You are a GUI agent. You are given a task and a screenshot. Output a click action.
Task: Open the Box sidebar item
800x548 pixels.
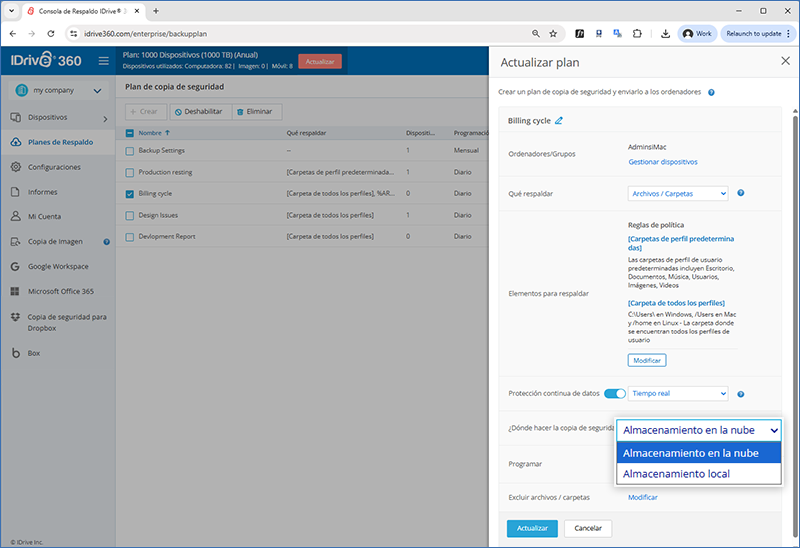coord(34,353)
